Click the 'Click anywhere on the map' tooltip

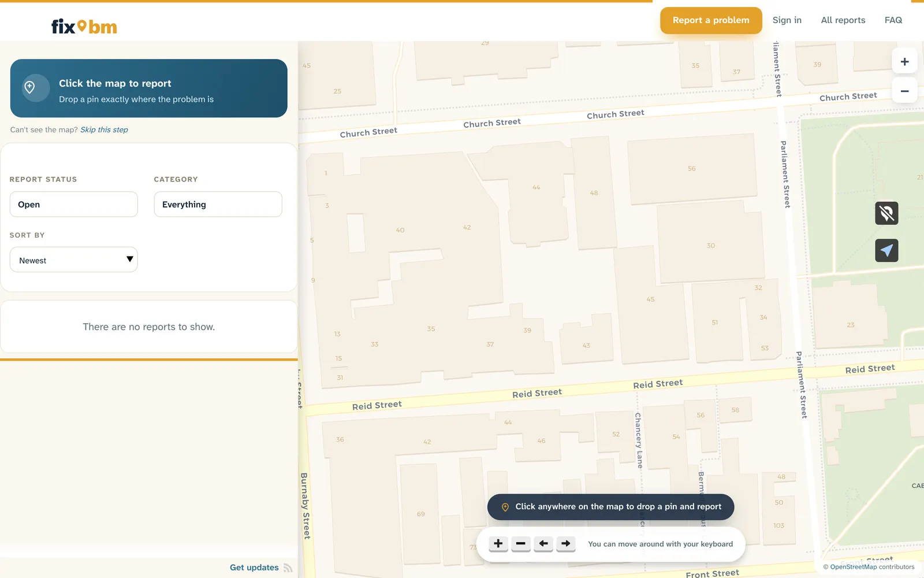[x=611, y=507]
